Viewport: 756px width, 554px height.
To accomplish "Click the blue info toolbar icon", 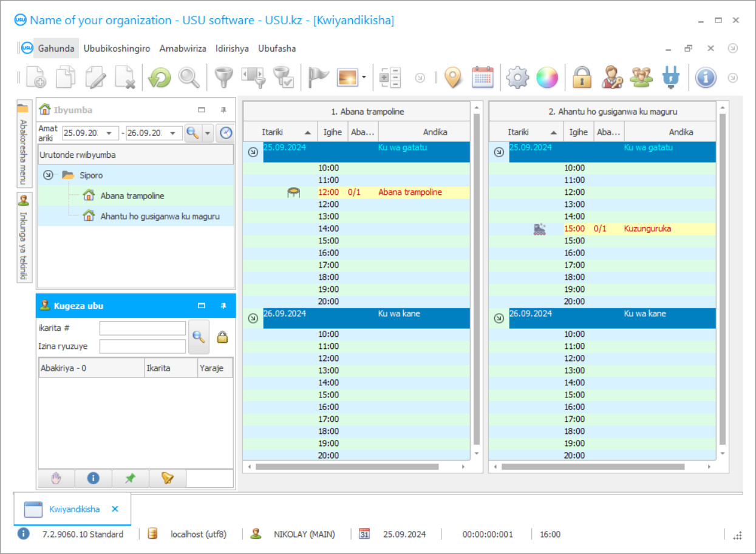I will [706, 78].
